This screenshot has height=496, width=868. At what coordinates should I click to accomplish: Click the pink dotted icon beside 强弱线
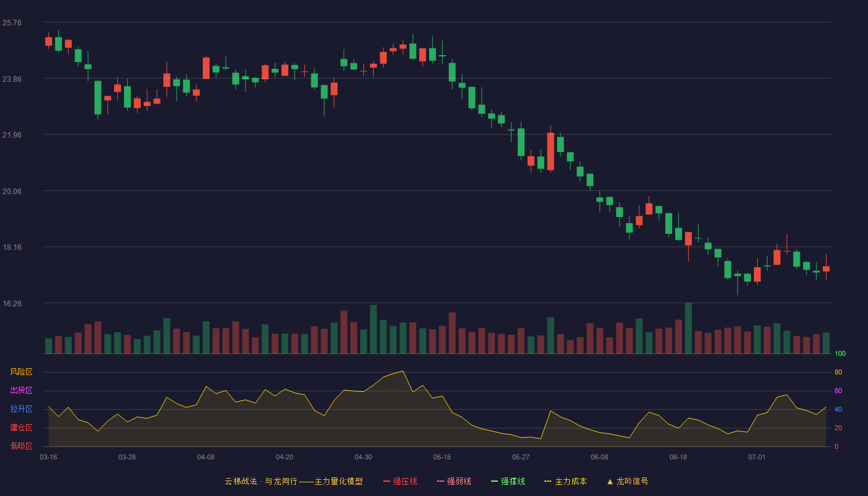[x=440, y=481]
